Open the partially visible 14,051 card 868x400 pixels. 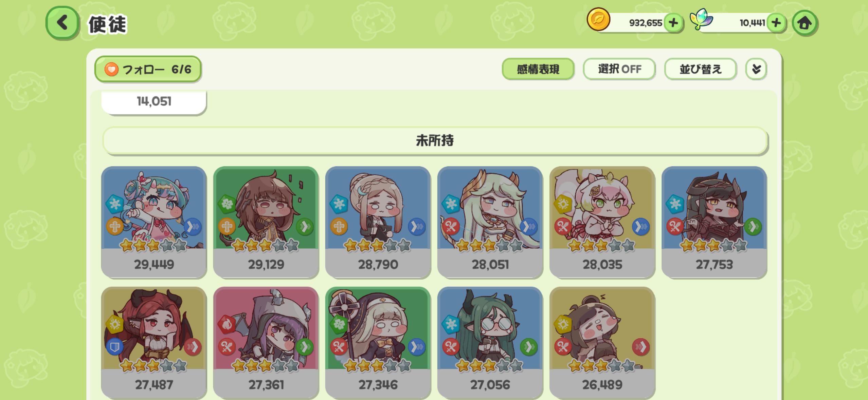coord(154,102)
